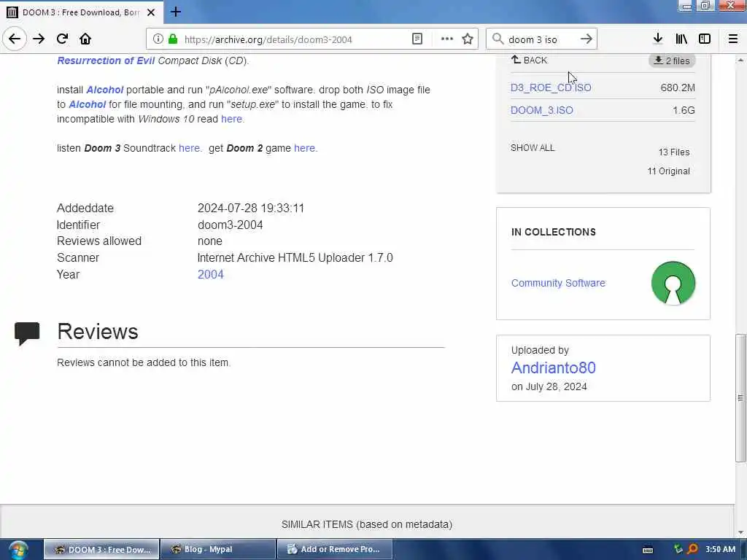The height and width of the screenshot is (560, 747).
Task: Toggle the sidebar panel icon
Action: coord(705,39)
